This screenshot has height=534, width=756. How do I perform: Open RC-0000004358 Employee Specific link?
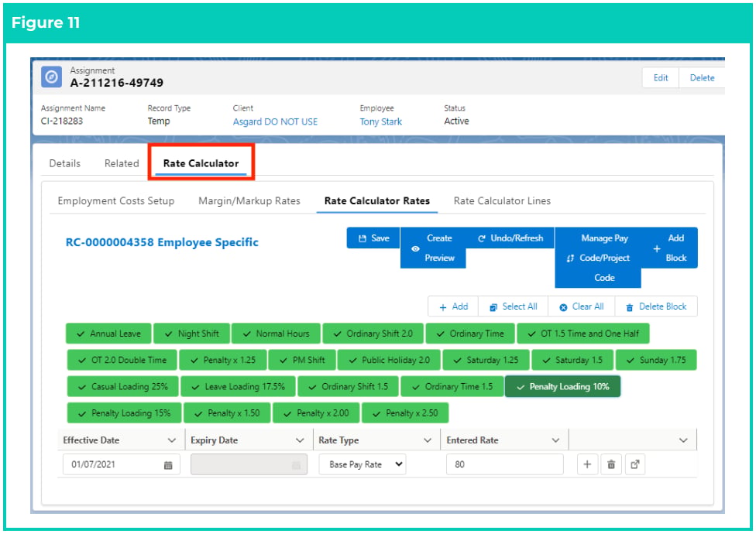click(162, 242)
